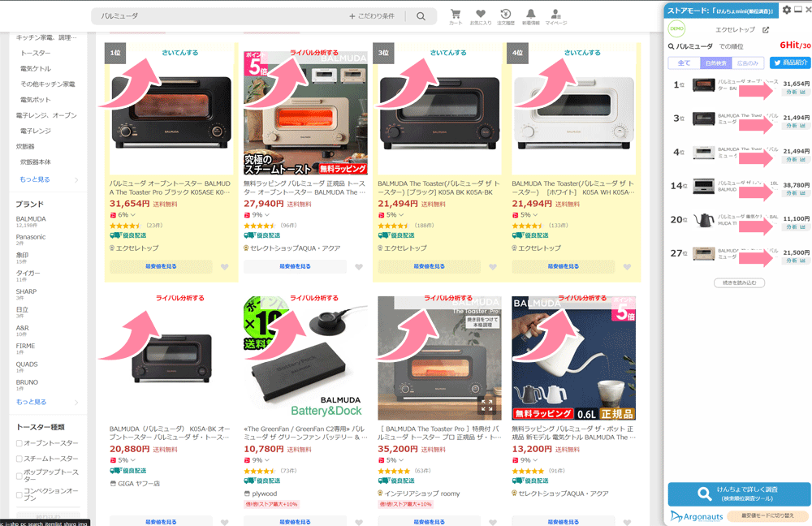Screen dimensions: 812x526
Task: Check the コンベクションオーブン filter checkbox
Action: point(19,494)
